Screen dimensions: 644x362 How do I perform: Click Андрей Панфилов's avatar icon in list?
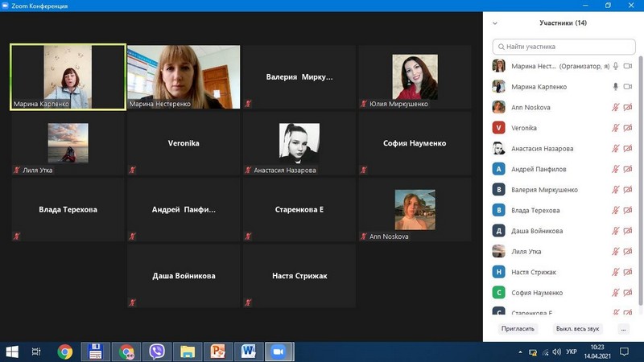point(498,169)
